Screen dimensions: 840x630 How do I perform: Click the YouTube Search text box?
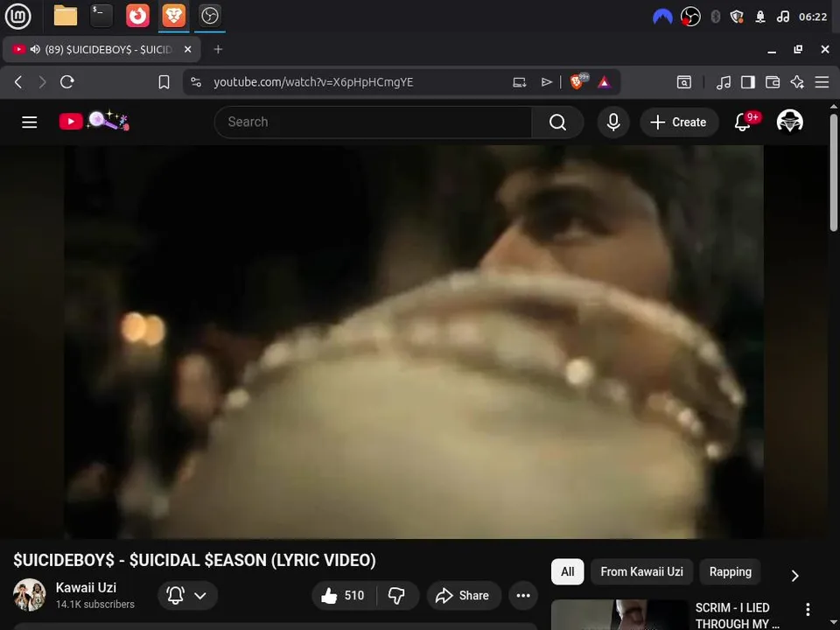pyautogui.click(x=374, y=122)
